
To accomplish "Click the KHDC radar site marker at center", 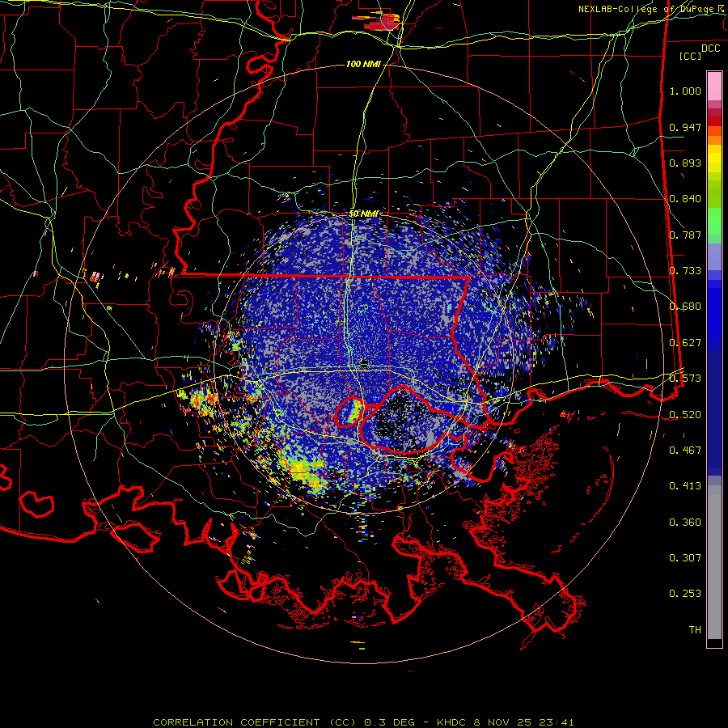I will point(365,362).
